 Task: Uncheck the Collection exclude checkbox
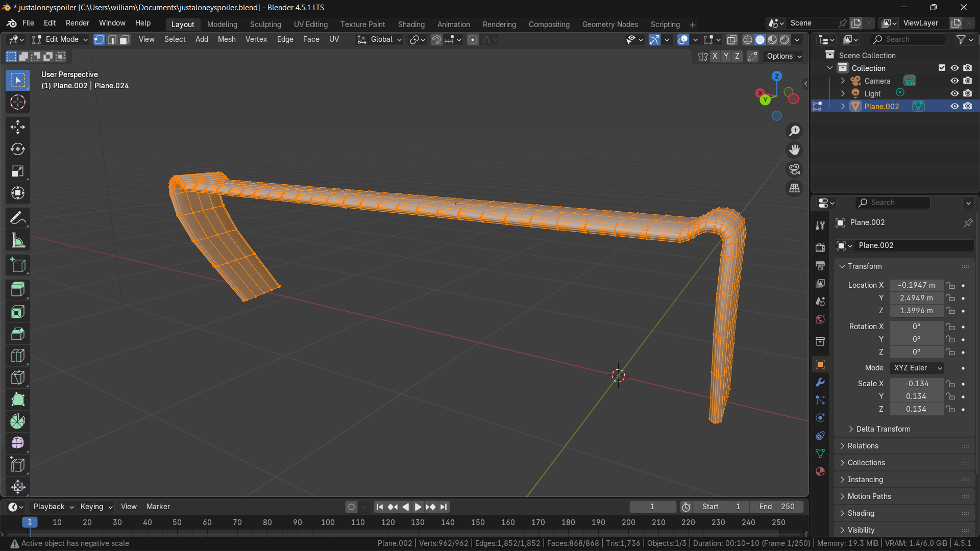tap(942, 68)
